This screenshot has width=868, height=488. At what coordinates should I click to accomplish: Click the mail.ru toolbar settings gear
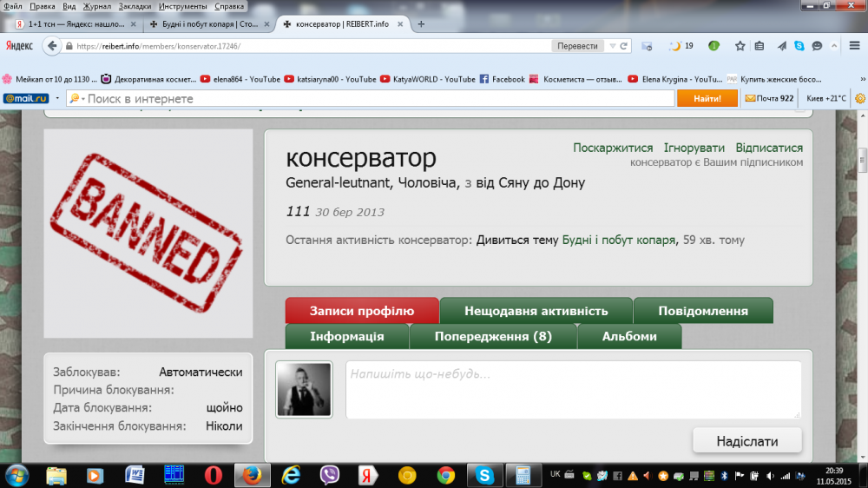pos(860,99)
